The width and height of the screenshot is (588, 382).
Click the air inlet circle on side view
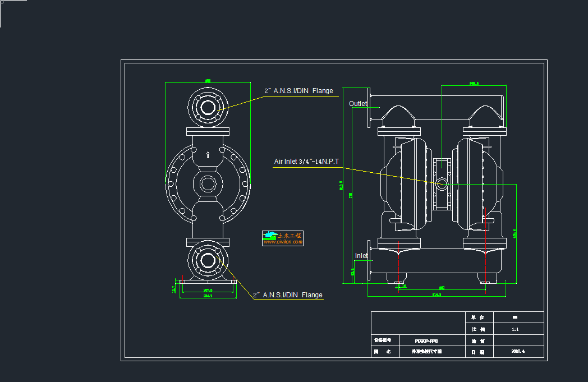(442, 183)
